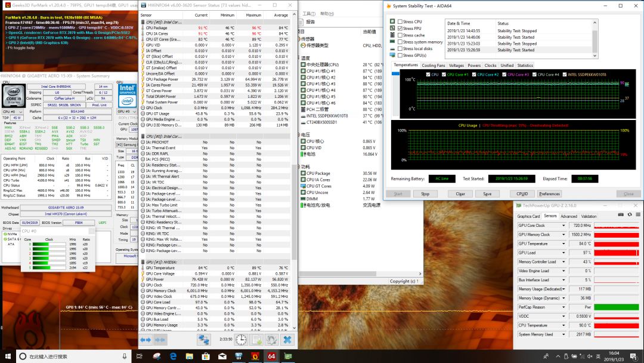The width and height of the screenshot is (644, 363).
Task: Open Microsoft Edge from taskbar
Action: [172, 356]
